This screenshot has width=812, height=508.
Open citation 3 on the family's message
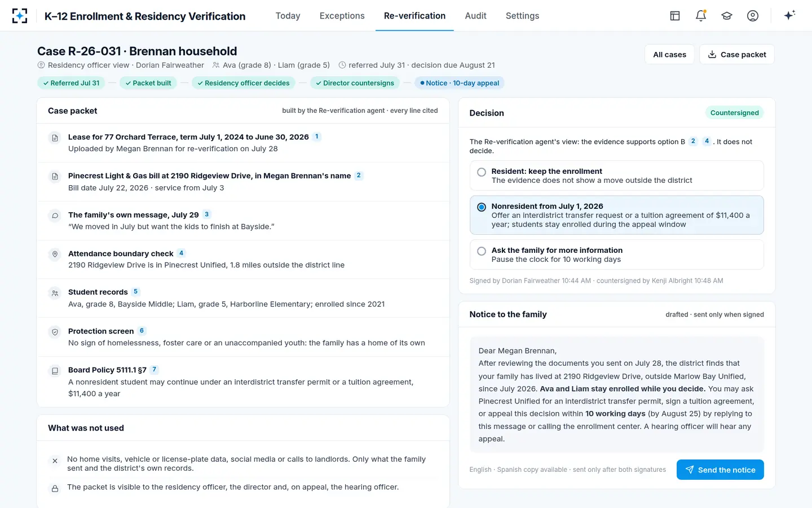coord(207,214)
